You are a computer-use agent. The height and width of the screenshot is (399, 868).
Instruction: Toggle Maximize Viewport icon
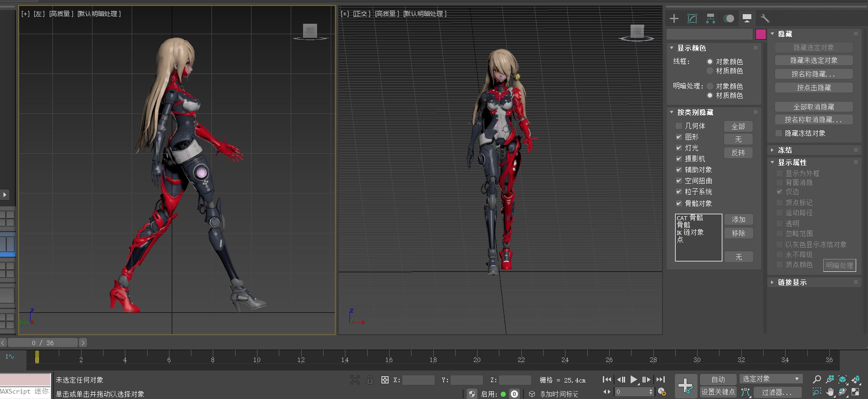click(856, 392)
